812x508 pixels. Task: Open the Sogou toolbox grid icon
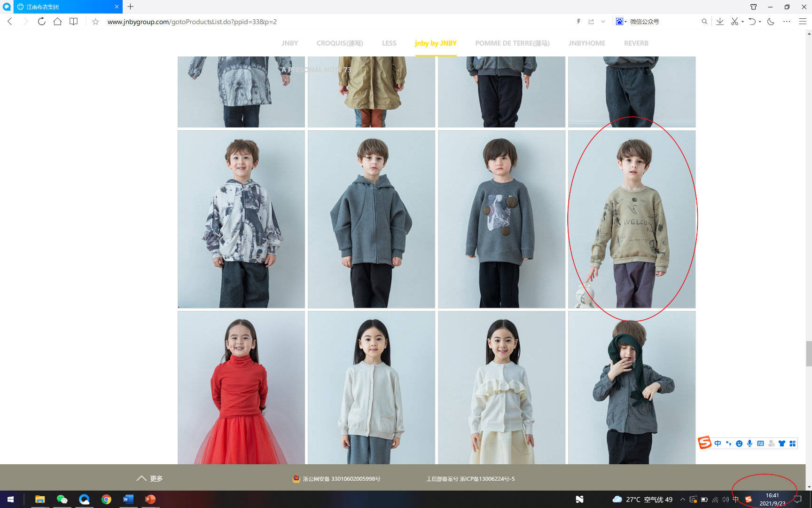point(792,443)
